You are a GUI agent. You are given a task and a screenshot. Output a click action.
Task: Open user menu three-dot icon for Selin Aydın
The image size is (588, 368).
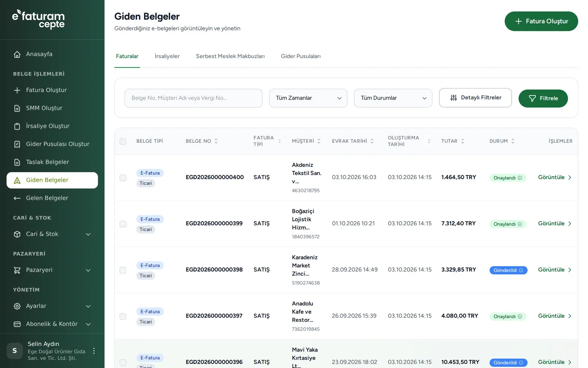94,351
